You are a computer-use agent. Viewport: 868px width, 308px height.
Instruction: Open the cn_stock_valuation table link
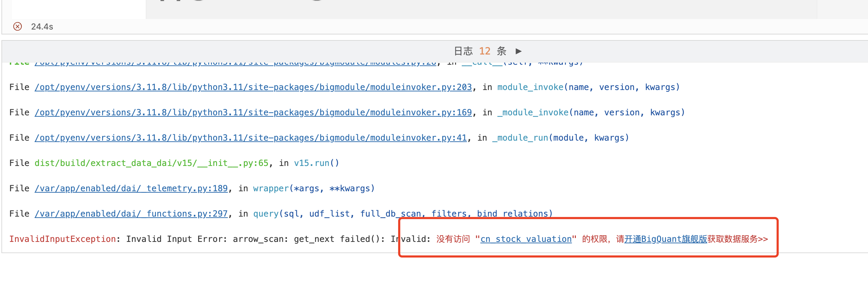pyautogui.click(x=526, y=239)
